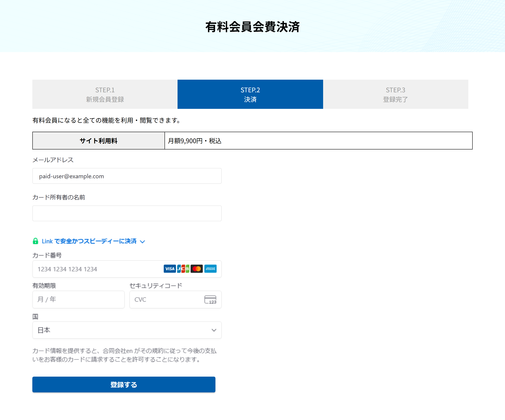Click the サイト利用料 header cell

click(x=99, y=141)
